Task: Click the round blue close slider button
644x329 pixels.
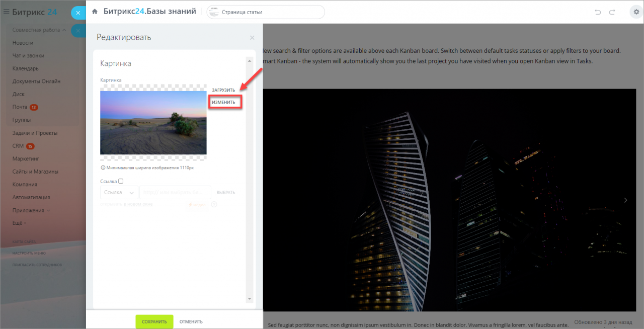Action: [x=78, y=13]
